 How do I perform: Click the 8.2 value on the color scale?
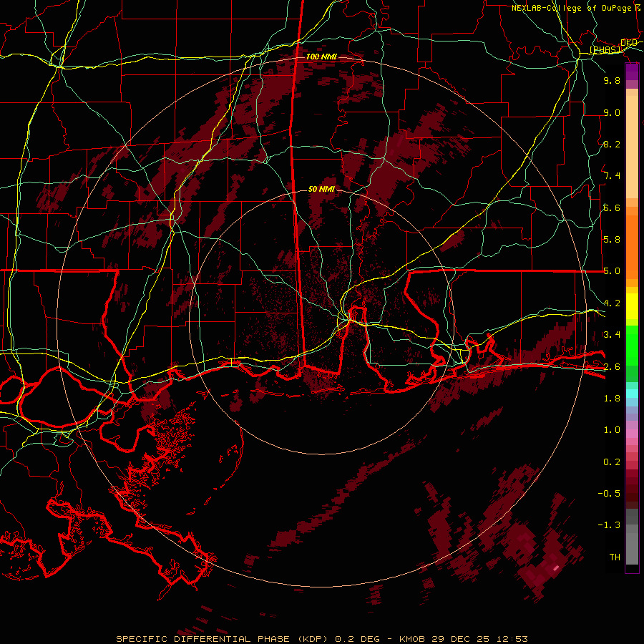612,144
